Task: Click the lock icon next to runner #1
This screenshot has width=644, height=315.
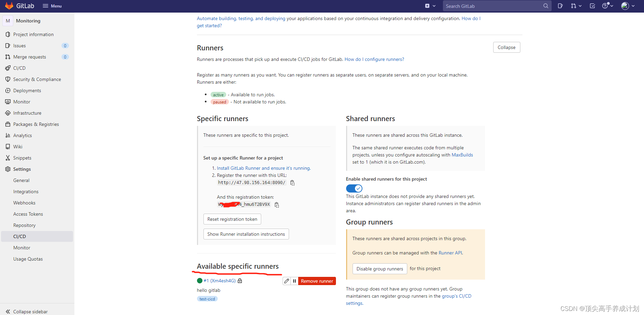Action: [x=240, y=281]
